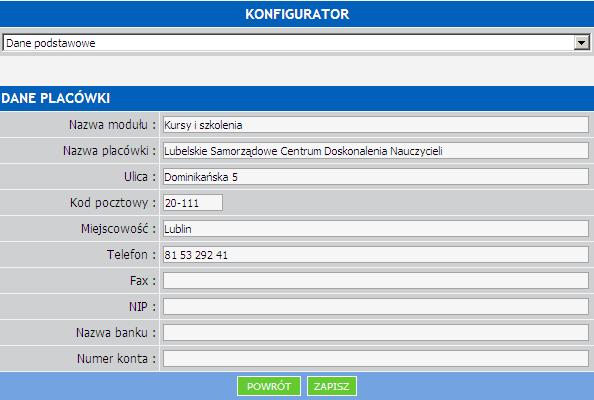Open the Dane podstawowe dropdown arrow
594x400 pixels.
(581, 43)
